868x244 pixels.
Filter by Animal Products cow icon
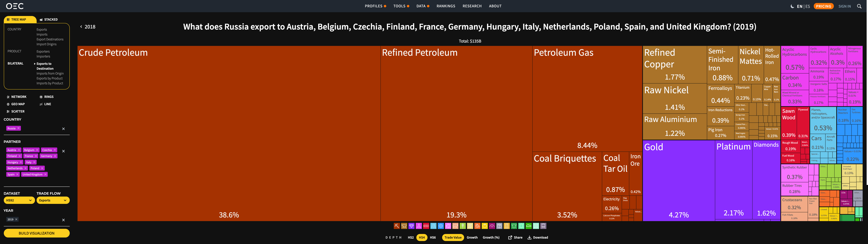(456, 226)
